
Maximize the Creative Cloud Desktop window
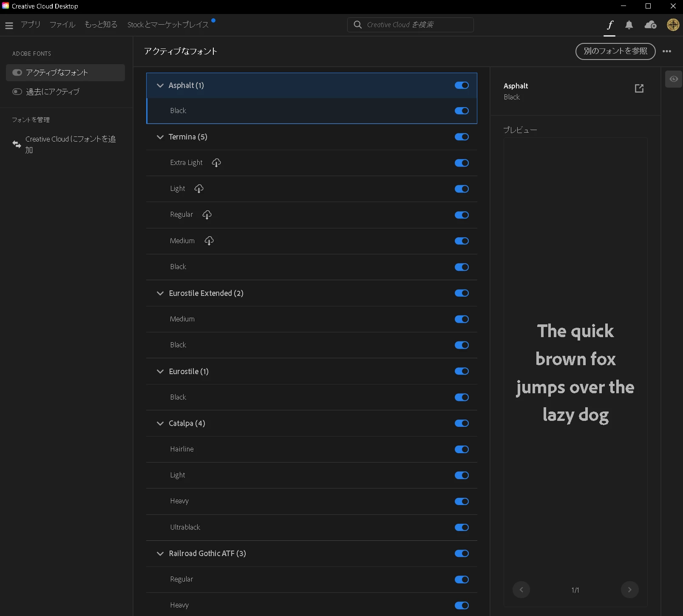click(648, 6)
